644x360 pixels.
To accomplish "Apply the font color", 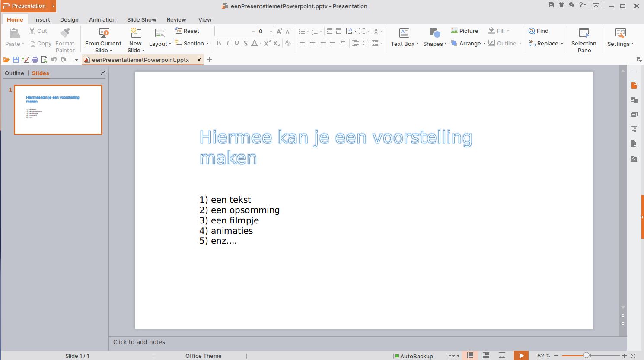I will (255, 43).
